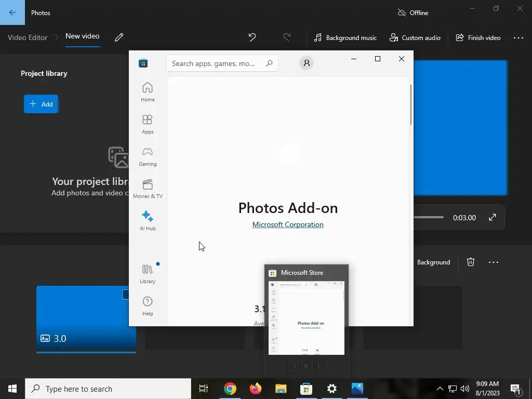Expand video preview to full screen

(x=493, y=217)
